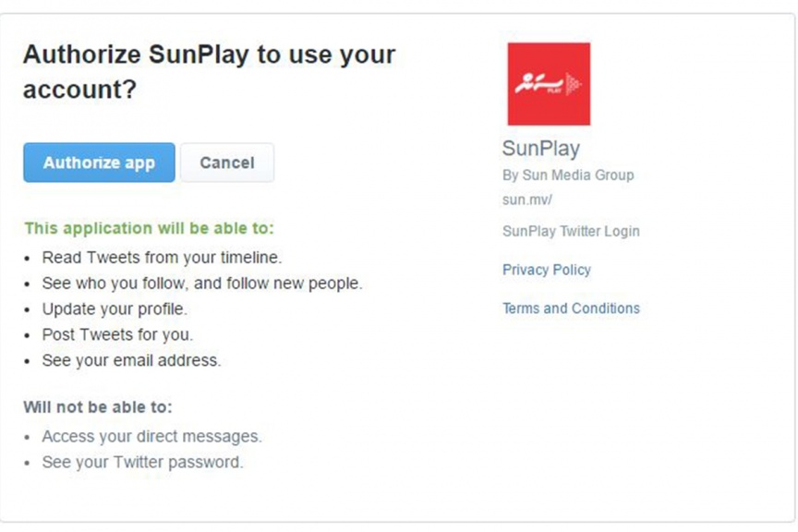Screen dimensions: 798x532
Task: Click "See your Twitter password" item
Action: click(142, 462)
